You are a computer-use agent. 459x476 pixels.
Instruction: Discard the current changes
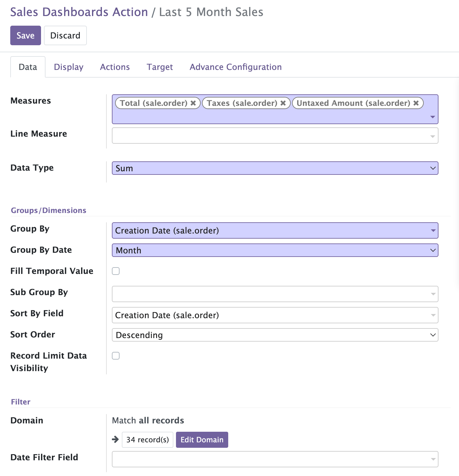point(65,35)
